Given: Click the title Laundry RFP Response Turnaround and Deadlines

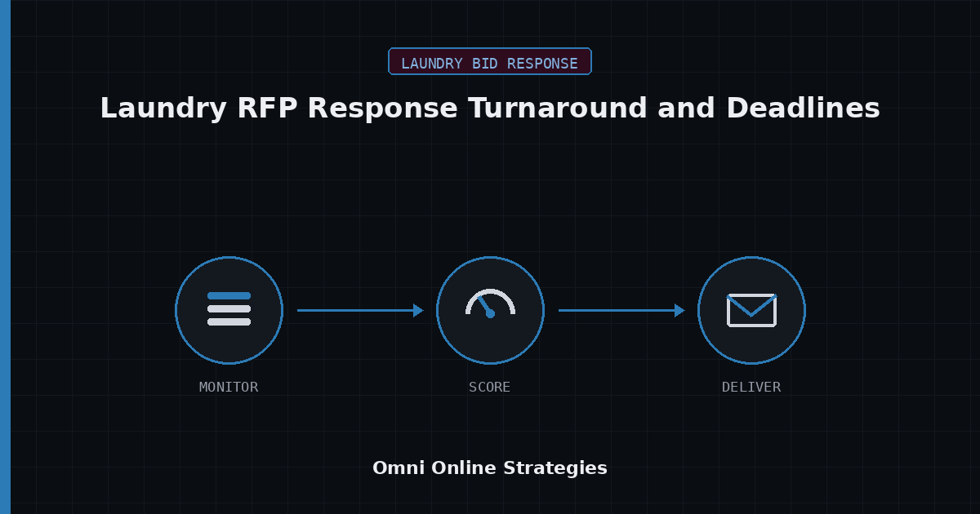Looking at the screenshot, I should tap(490, 109).
